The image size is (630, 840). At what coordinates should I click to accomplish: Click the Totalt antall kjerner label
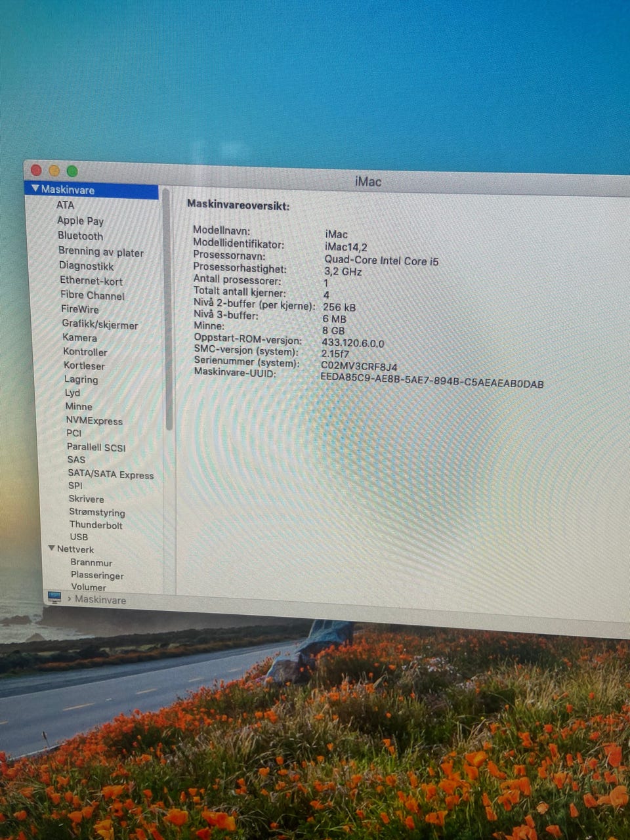[x=240, y=292]
